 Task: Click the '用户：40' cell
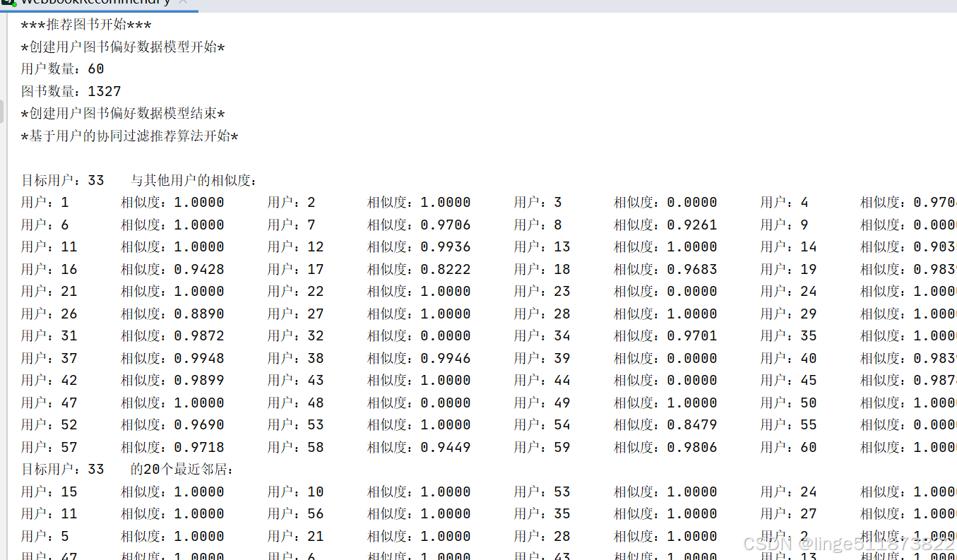(x=788, y=359)
